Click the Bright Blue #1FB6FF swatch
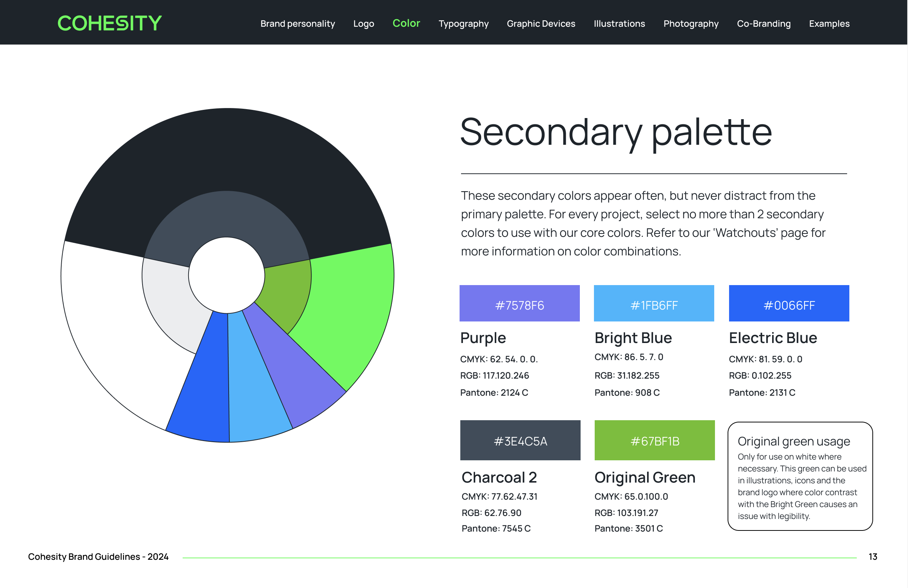This screenshot has height=588, width=908. [x=654, y=303]
